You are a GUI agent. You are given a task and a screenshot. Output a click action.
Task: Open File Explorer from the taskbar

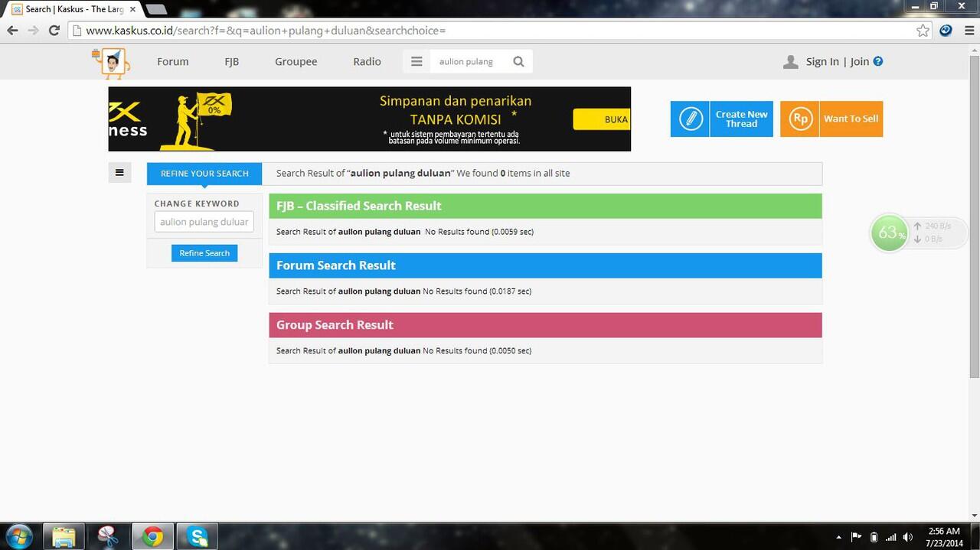pyautogui.click(x=64, y=536)
